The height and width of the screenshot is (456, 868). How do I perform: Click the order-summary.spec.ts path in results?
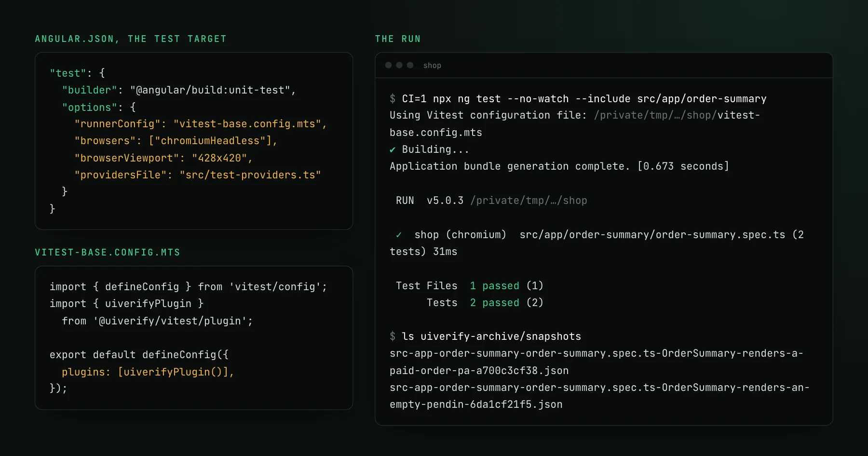[652, 235]
